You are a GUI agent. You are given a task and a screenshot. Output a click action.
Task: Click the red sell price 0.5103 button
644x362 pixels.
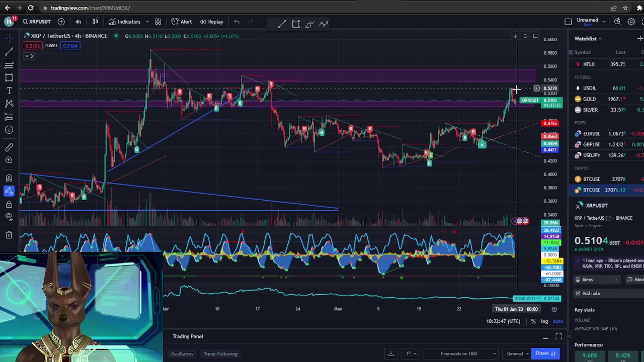click(x=32, y=46)
